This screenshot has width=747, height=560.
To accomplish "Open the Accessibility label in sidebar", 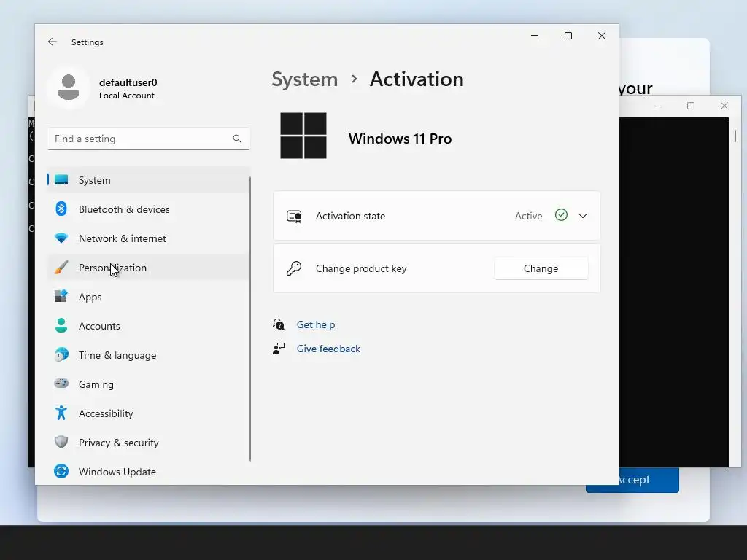I will (x=106, y=413).
